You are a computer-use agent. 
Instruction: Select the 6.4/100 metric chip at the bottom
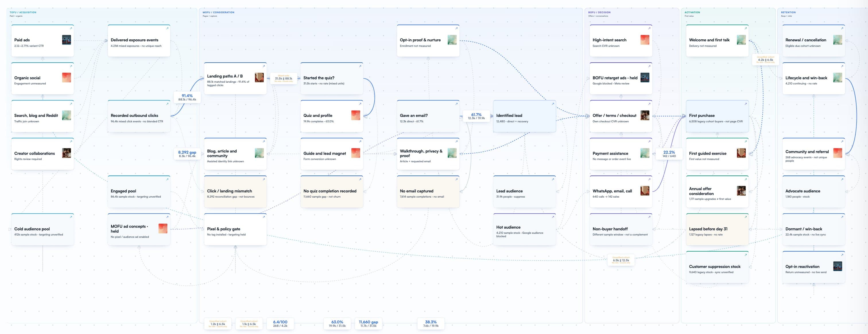(x=280, y=324)
